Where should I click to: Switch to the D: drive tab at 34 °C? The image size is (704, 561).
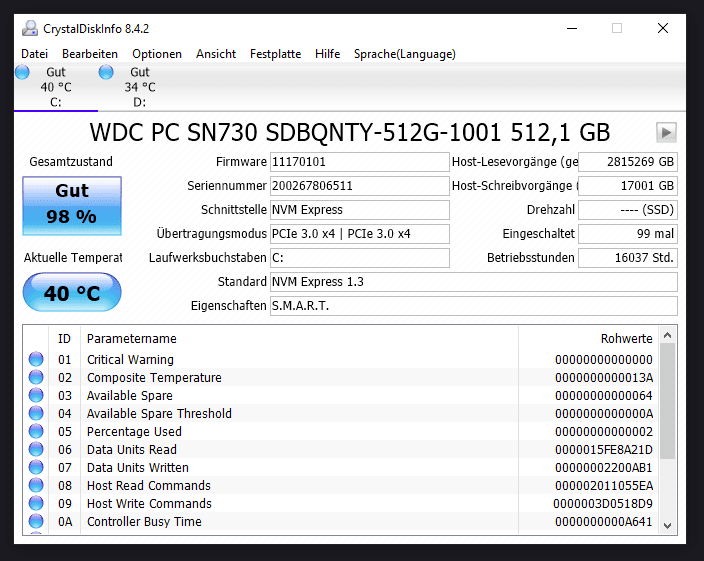click(x=140, y=87)
